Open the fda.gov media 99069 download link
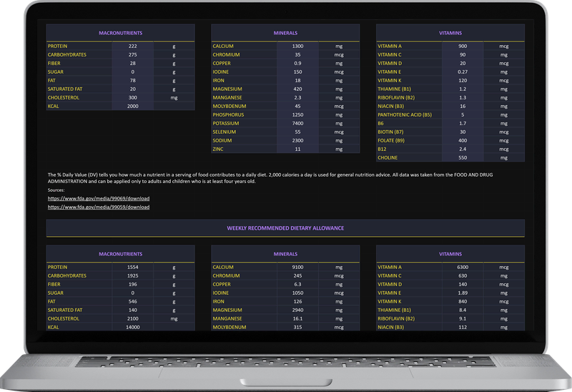 coord(99,199)
